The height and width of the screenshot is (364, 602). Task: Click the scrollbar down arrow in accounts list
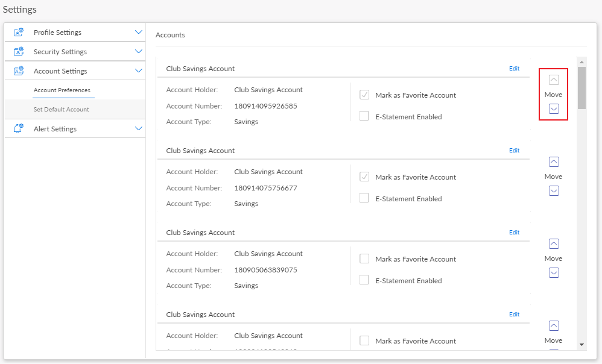pos(581,344)
